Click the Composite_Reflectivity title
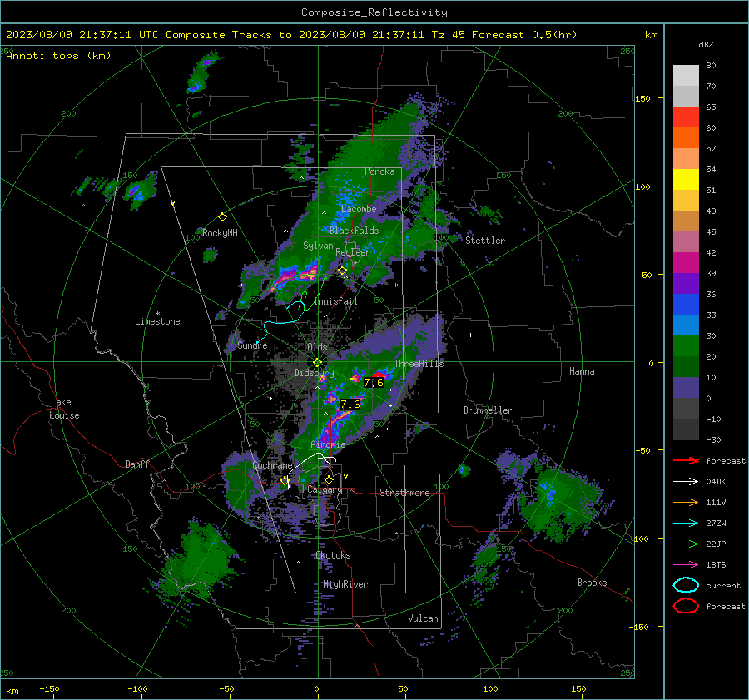Viewport: 749px width, 700px height. [x=374, y=12]
